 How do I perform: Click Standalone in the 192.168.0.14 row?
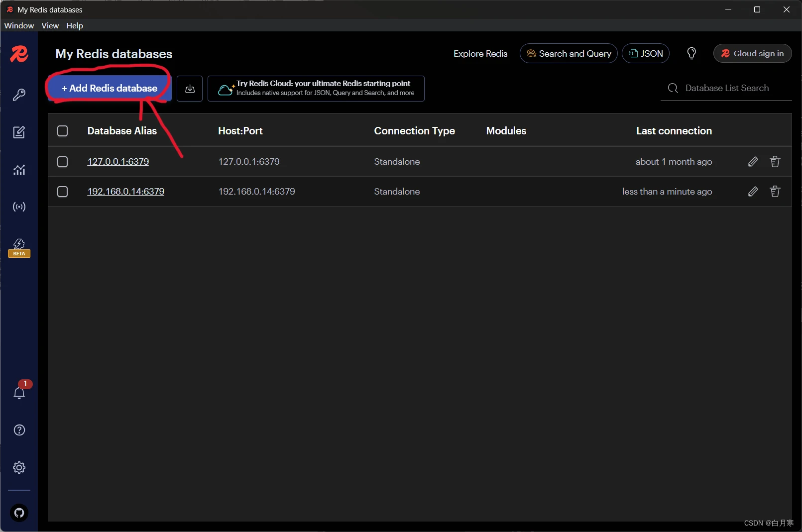[397, 192]
